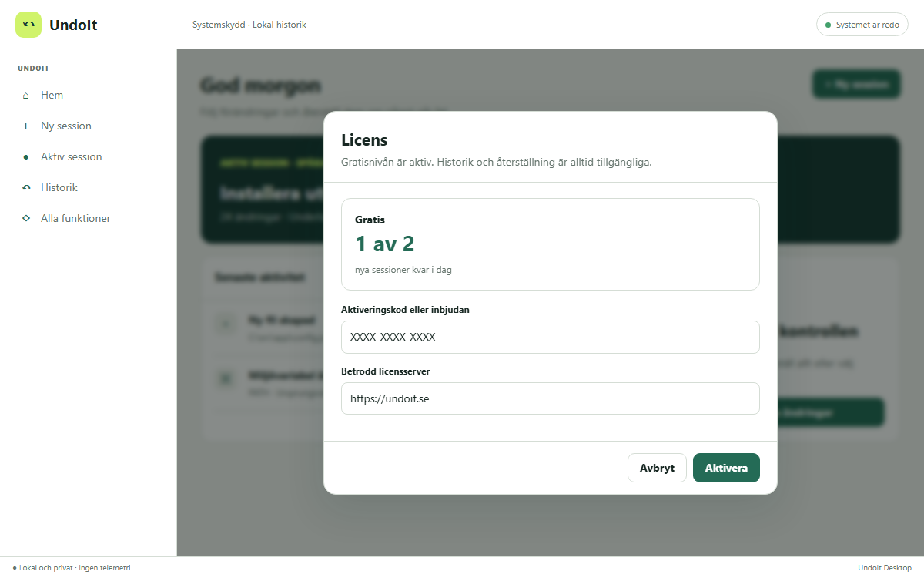924x578 pixels.
Task: Click the UndoIt Desktop footer label
Action: coord(885,568)
